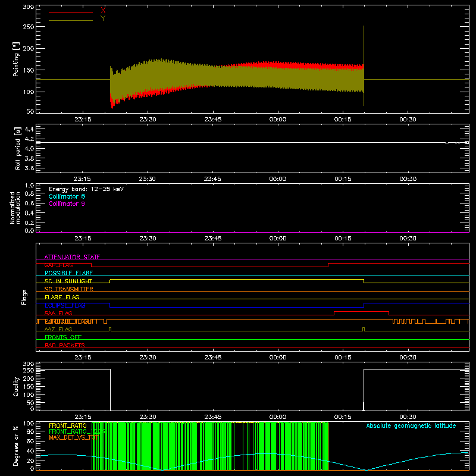476x476 pixels.
Task: Click the 00:30 tick under the Quality plot
Action: [408, 417]
